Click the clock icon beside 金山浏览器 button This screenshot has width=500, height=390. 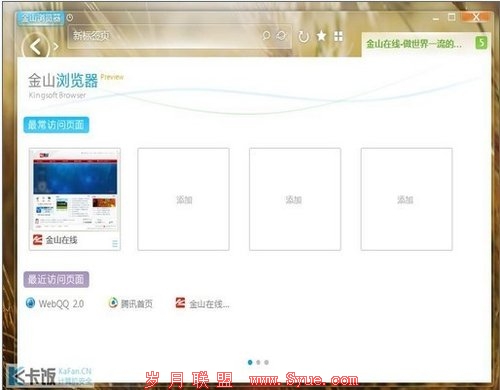(70, 18)
